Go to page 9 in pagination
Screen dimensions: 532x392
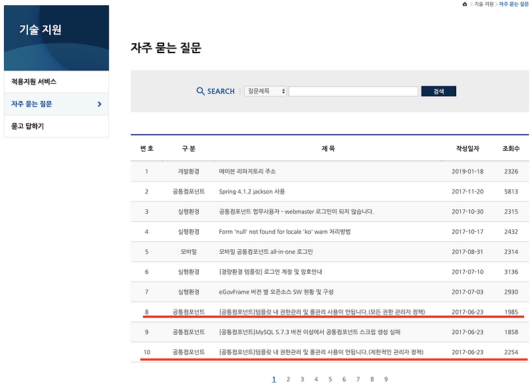[386, 379]
